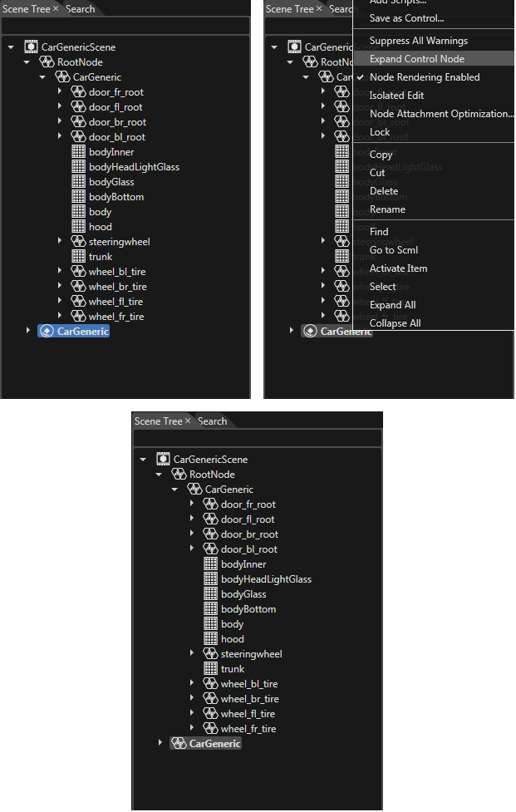
Task: Click the RootNode icon in the blue-selection panel
Action: 47,62
